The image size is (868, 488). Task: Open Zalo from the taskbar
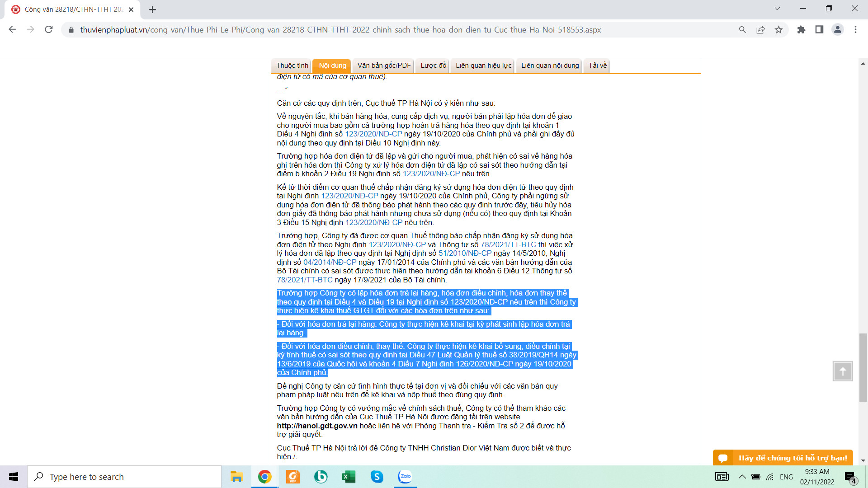click(405, 477)
